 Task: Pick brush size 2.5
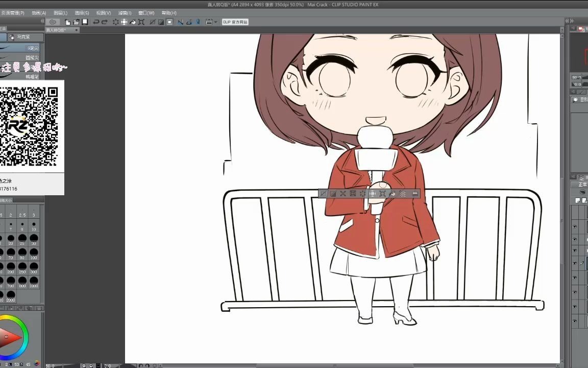point(22,213)
